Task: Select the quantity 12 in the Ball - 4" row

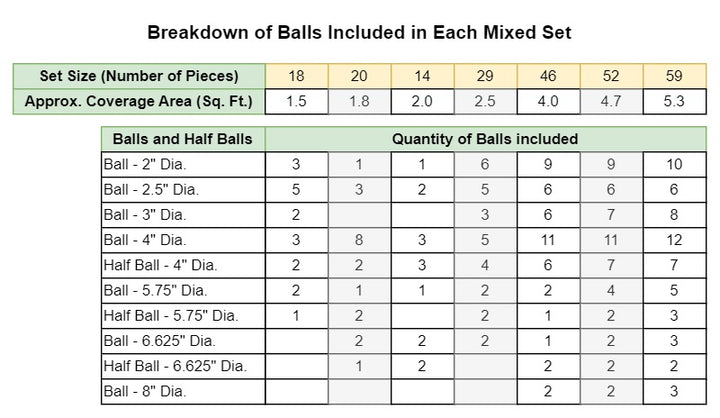Action: 675,240
